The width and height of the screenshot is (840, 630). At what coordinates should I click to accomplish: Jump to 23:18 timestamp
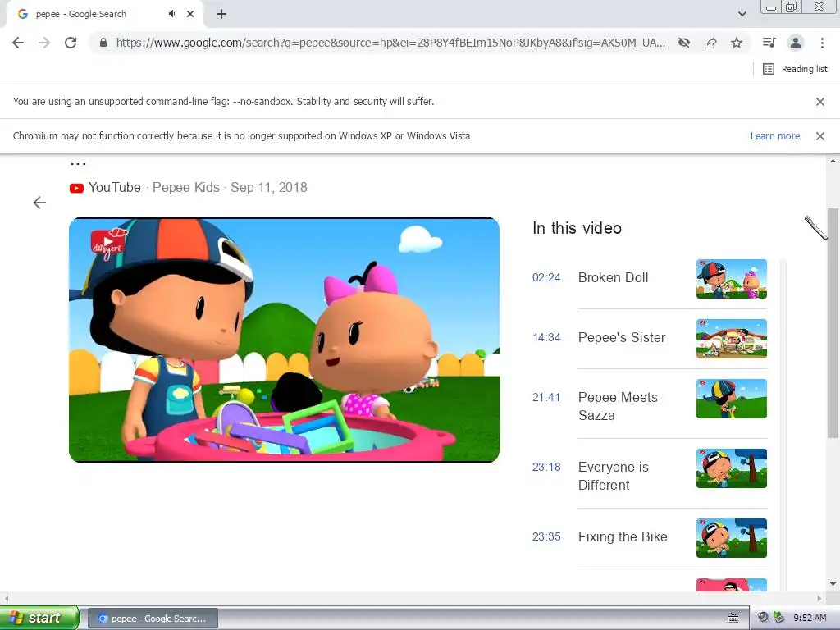[546, 467]
